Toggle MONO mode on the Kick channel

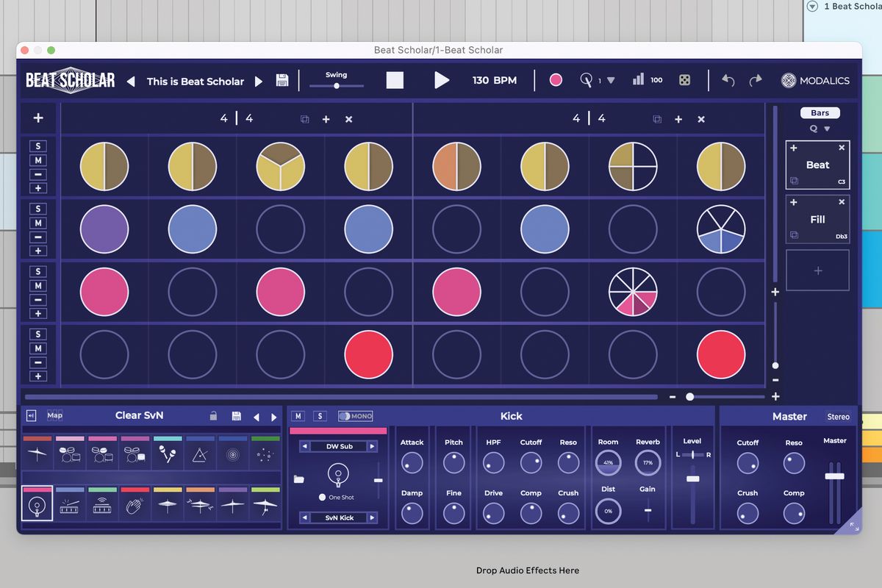356,415
